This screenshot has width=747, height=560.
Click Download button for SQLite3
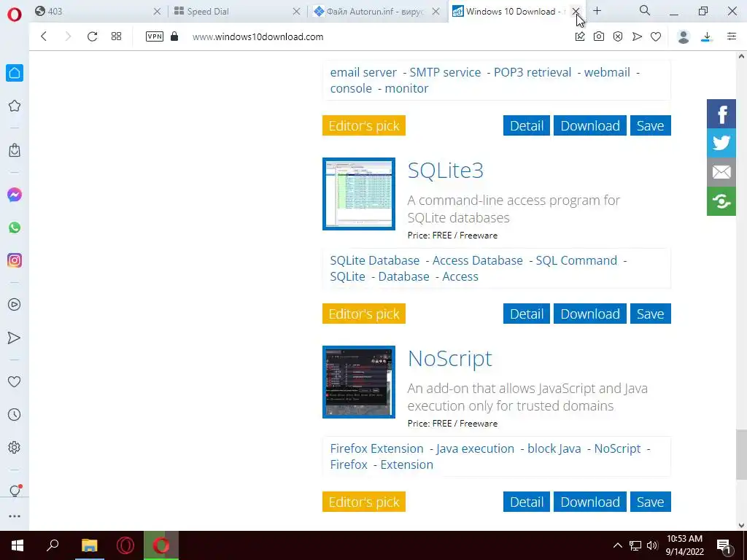pyautogui.click(x=589, y=314)
